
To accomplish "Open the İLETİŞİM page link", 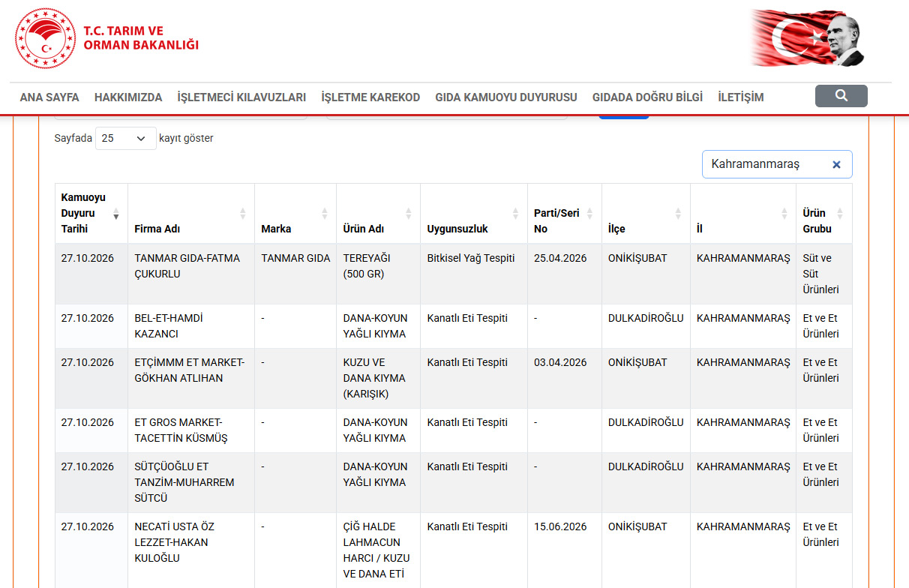I will point(741,97).
